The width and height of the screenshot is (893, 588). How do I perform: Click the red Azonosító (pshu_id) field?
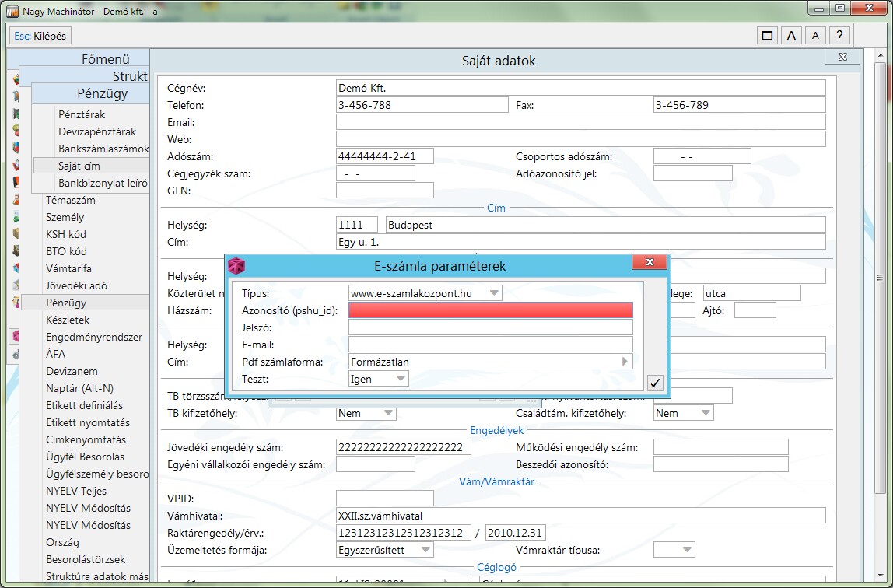tap(490, 310)
